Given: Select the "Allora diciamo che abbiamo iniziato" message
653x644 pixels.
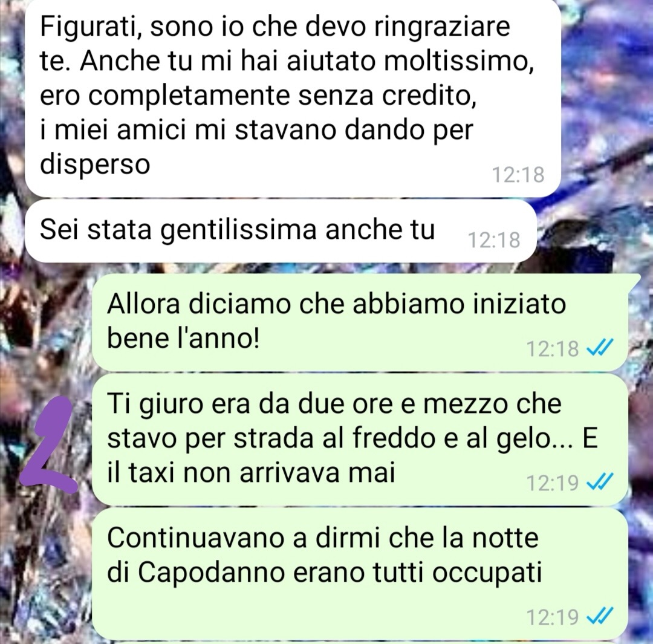Looking at the screenshot, I should [x=360, y=322].
